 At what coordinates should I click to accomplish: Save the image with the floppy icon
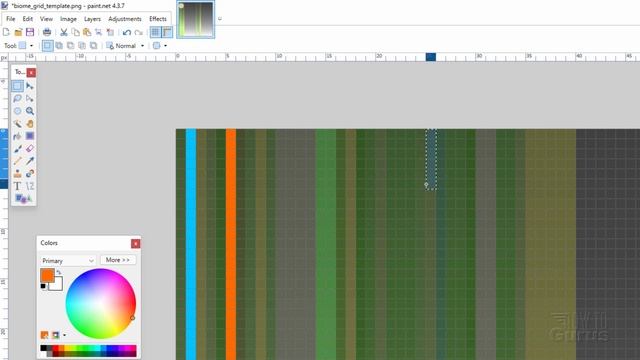pyautogui.click(x=30, y=32)
